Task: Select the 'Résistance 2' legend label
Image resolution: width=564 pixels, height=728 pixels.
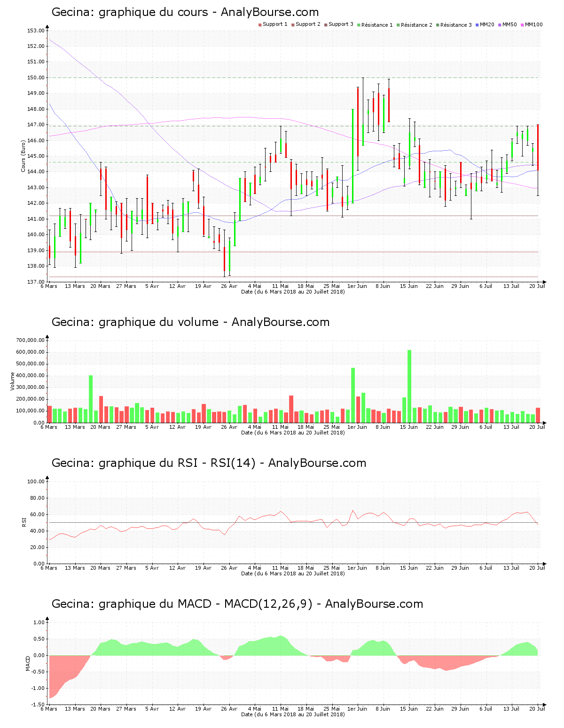Action: coord(416,25)
